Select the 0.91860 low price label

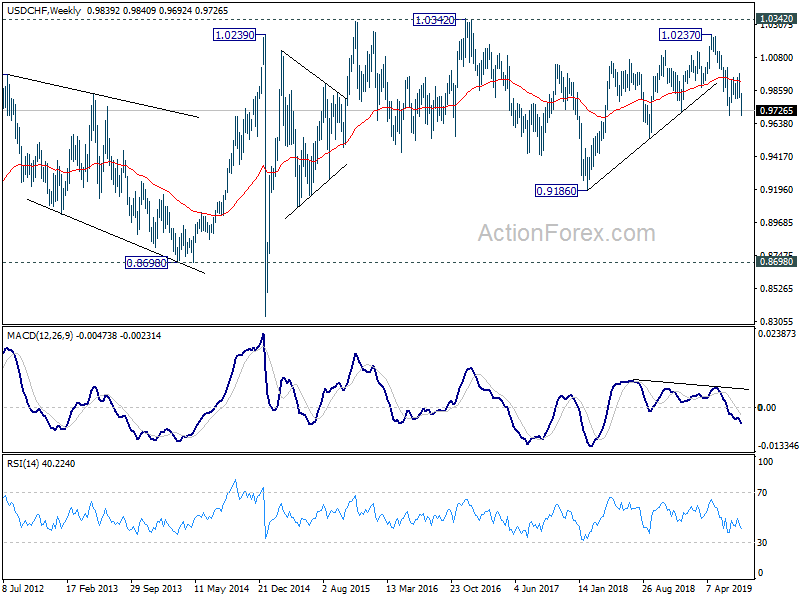(557, 191)
